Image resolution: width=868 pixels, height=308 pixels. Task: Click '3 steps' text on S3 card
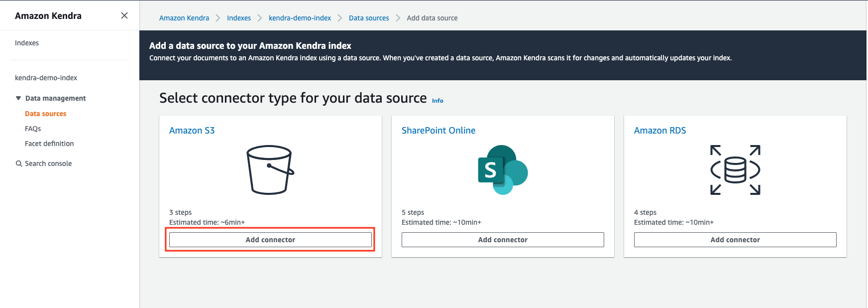(x=180, y=212)
